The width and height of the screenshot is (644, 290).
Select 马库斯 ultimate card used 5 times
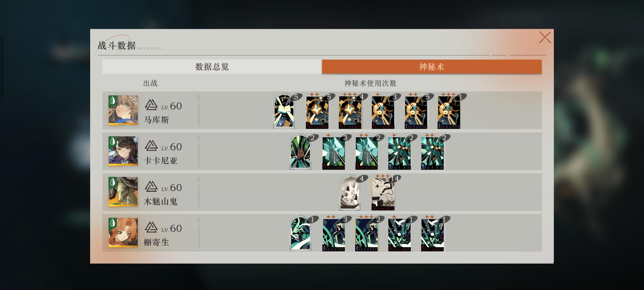pos(284,111)
